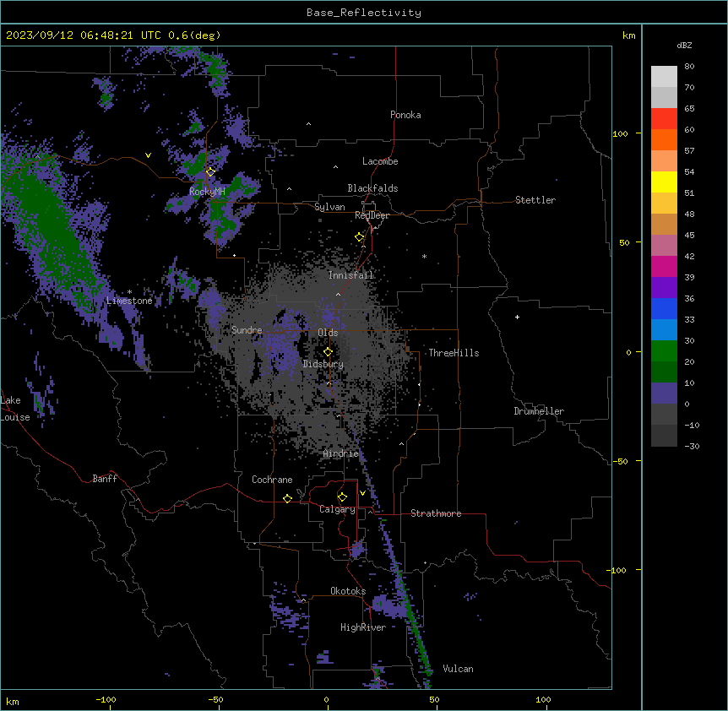Screen dimensions: 728x711
Task: Click the yellow V marker northwest of RockyMH
Action: (x=148, y=155)
